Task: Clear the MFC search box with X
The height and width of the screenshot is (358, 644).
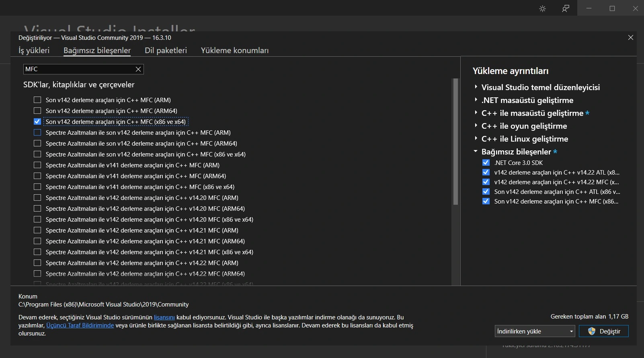Action: coord(138,69)
